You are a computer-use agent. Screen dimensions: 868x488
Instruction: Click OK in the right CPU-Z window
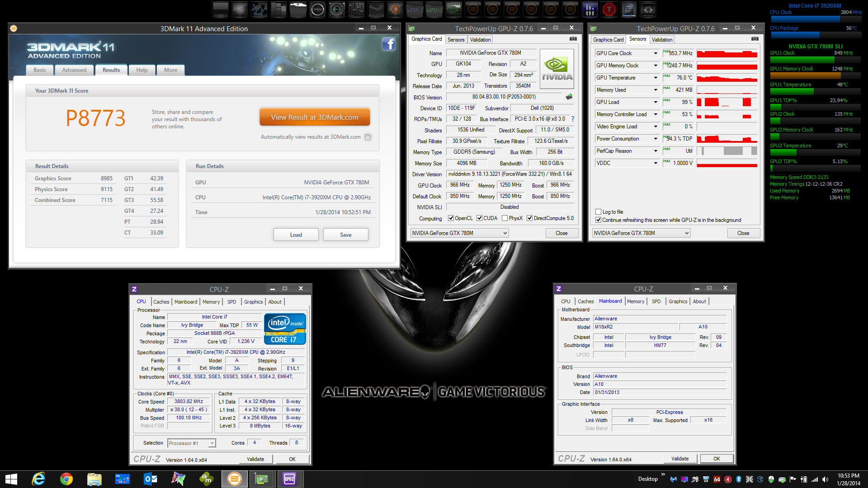click(x=717, y=459)
